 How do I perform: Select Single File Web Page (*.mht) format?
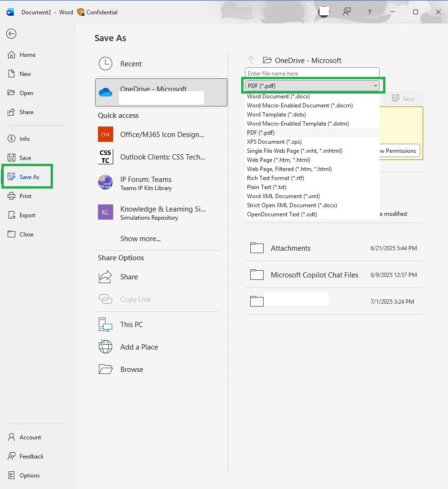click(x=312, y=150)
